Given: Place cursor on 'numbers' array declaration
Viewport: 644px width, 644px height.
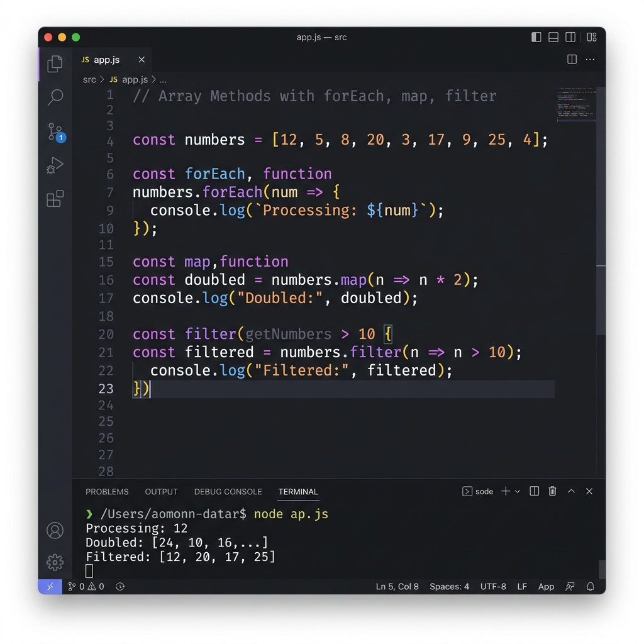Looking at the screenshot, I should pos(214,140).
